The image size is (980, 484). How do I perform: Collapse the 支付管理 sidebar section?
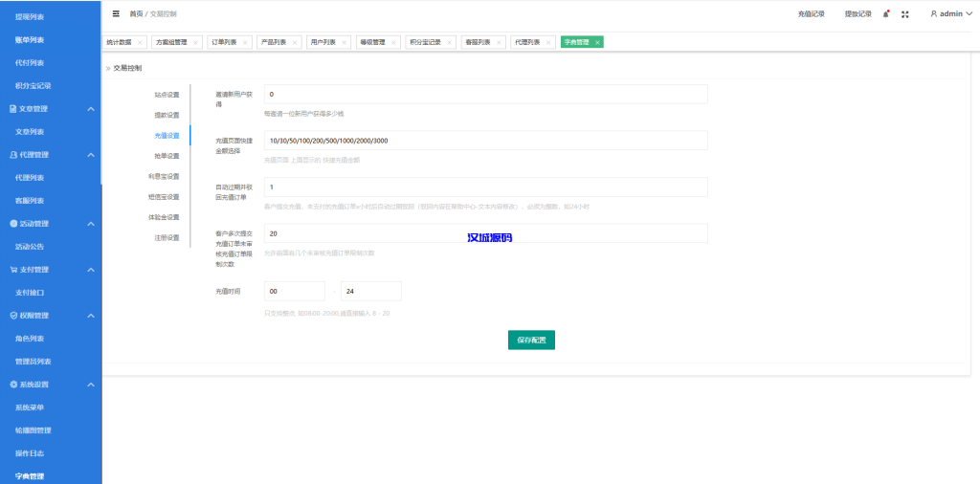pos(90,270)
